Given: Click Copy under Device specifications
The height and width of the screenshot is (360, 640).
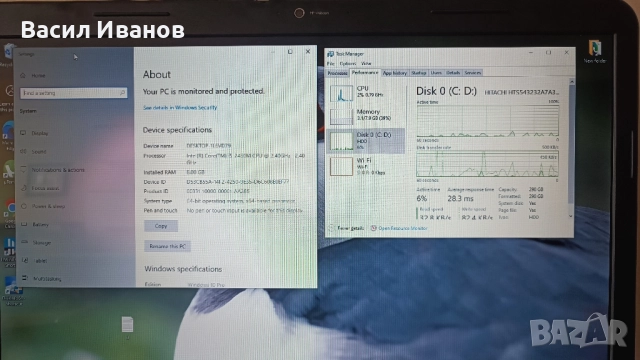Looking at the screenshot, I should coord(161,226).
